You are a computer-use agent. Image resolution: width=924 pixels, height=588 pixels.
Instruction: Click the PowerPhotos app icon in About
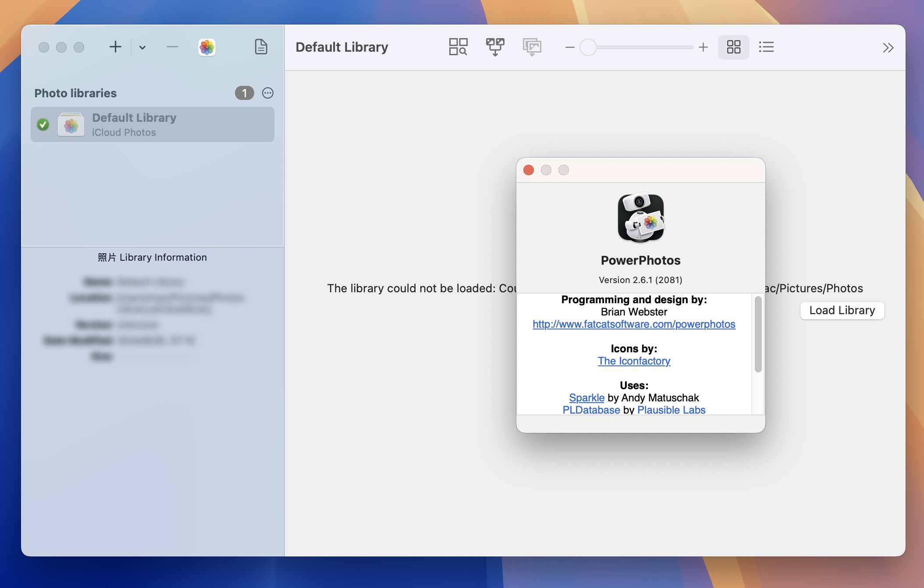point(641,217)
